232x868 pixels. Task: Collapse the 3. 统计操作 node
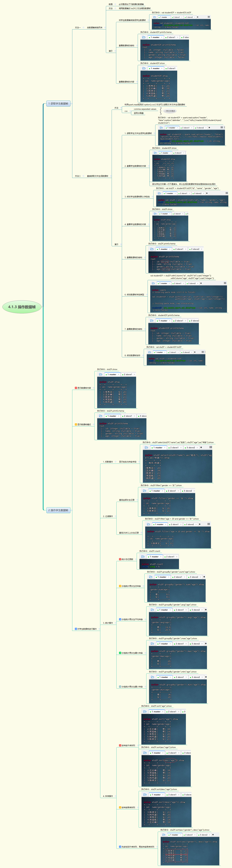tap(115, 623)
